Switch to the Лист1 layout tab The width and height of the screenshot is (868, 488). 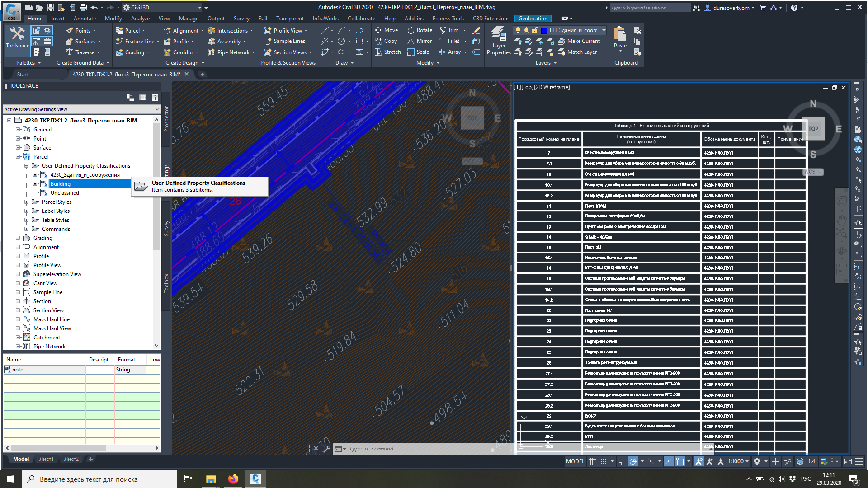coord(46,459)
